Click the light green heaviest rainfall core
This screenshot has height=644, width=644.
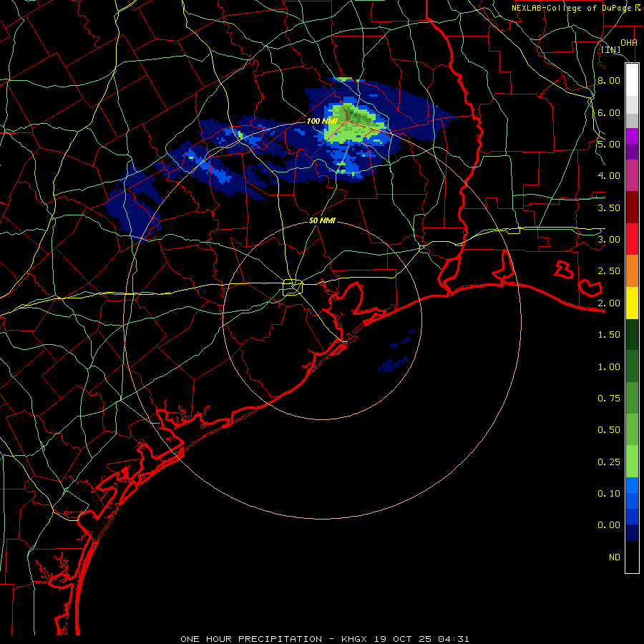[x=353, y=123]
